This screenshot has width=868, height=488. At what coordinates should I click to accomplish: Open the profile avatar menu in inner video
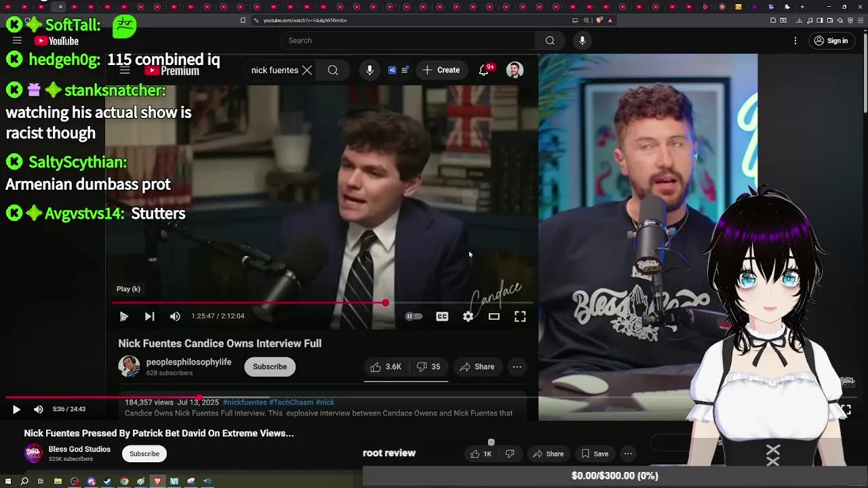515,70
